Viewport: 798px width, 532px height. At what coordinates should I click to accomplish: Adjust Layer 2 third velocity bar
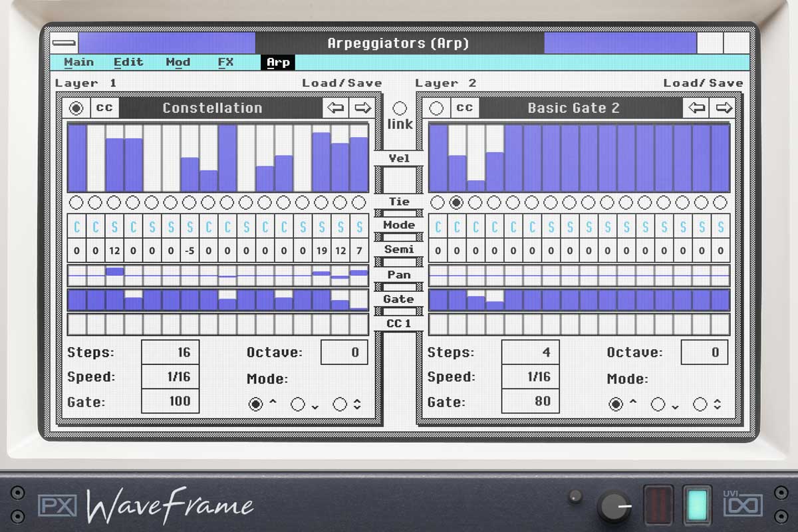(475, 158)
